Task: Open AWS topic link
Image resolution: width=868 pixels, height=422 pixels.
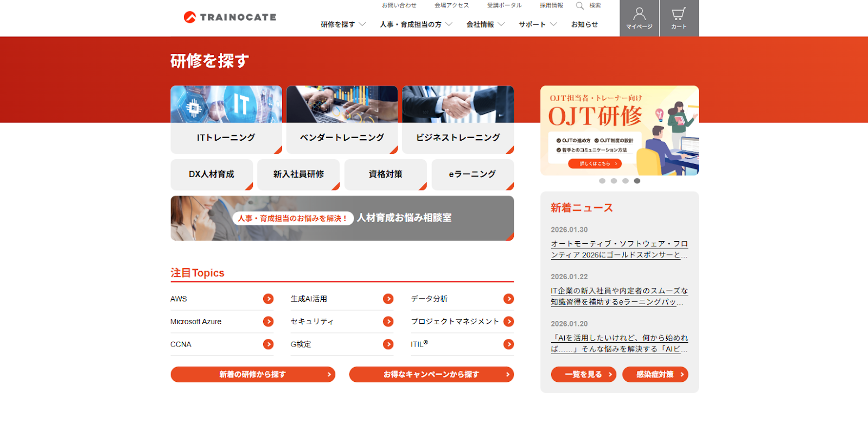Action: [178, 299]
